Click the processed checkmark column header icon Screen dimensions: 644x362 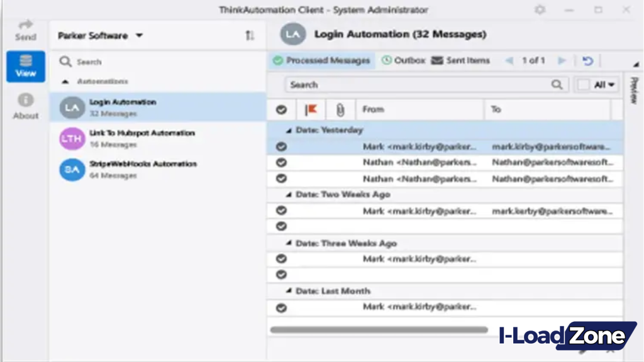281,109
